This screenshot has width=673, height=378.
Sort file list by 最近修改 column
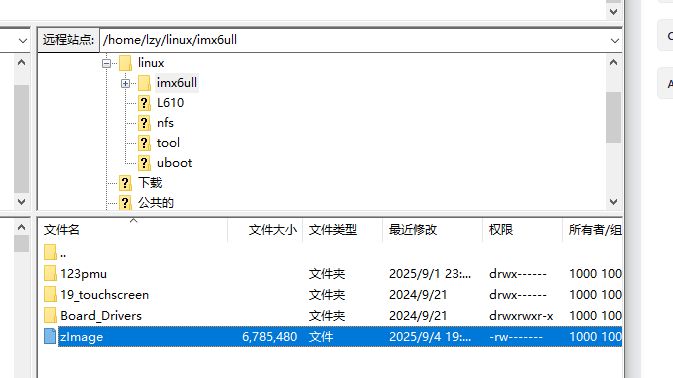point(432,230)
